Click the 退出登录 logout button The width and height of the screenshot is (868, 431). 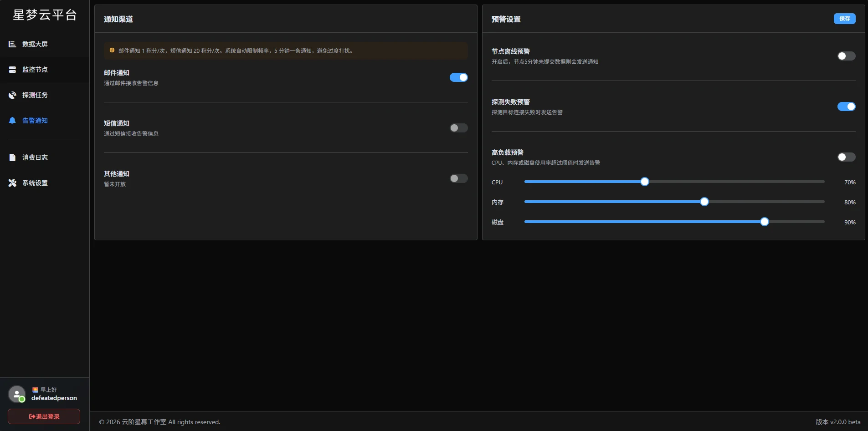[44, 416]
